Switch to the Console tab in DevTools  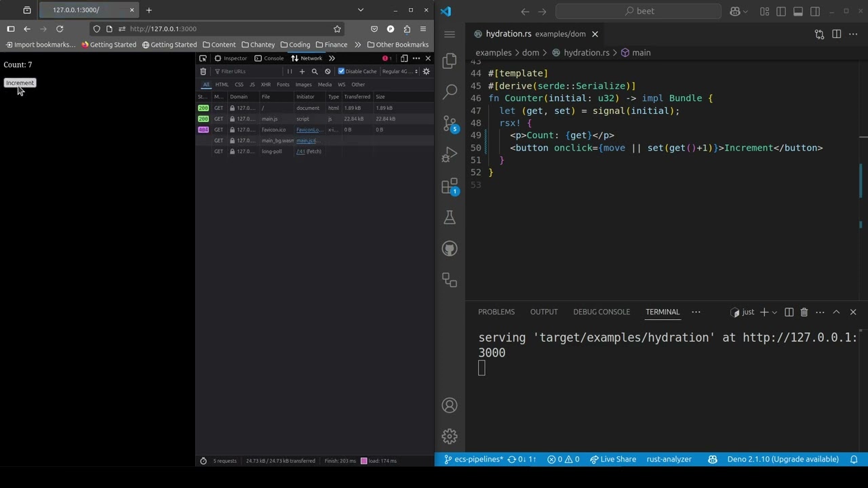(x=269, y=58)
